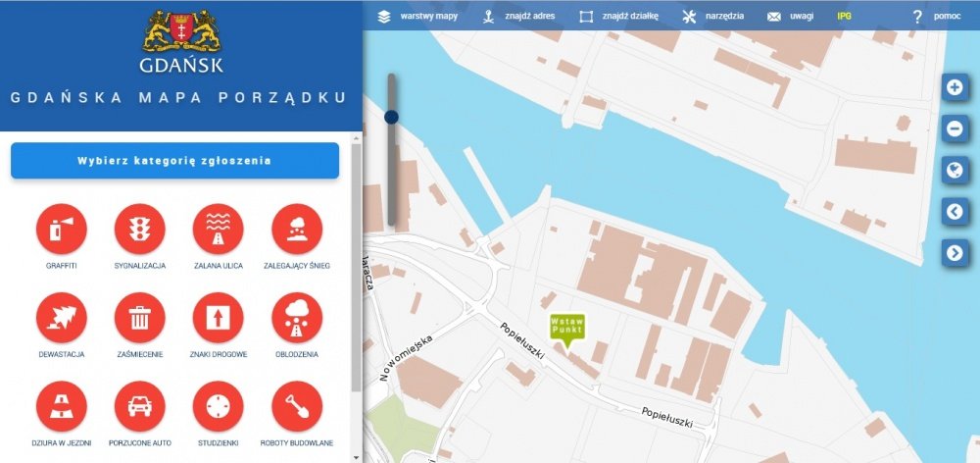Choose the Sygnalizacja traffic light icon
Viewport: 980px width, 463px height.
[139, 230]
